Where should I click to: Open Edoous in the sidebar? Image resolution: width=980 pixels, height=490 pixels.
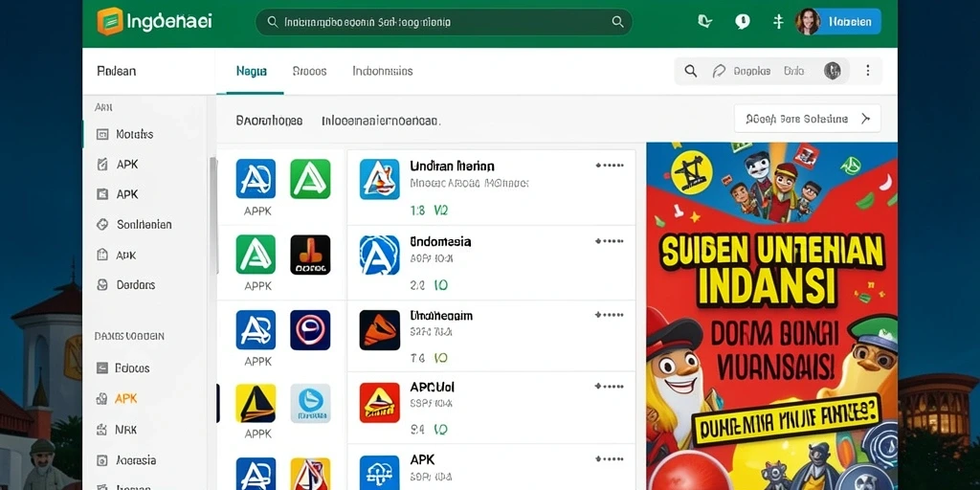(x=132, y=368)
